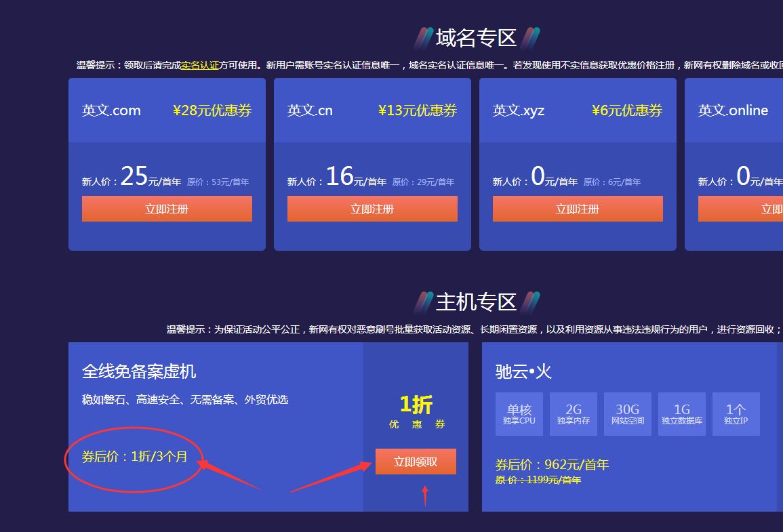The width and height of the screenshot is (783, 532).
Task: Select the ¥28元优惠券 coupon label
Action: 212,110
